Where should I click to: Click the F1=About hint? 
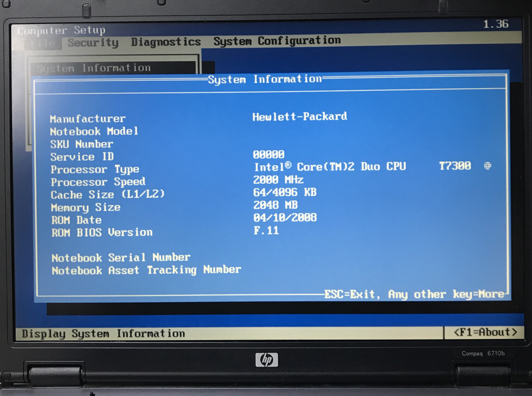485,332
